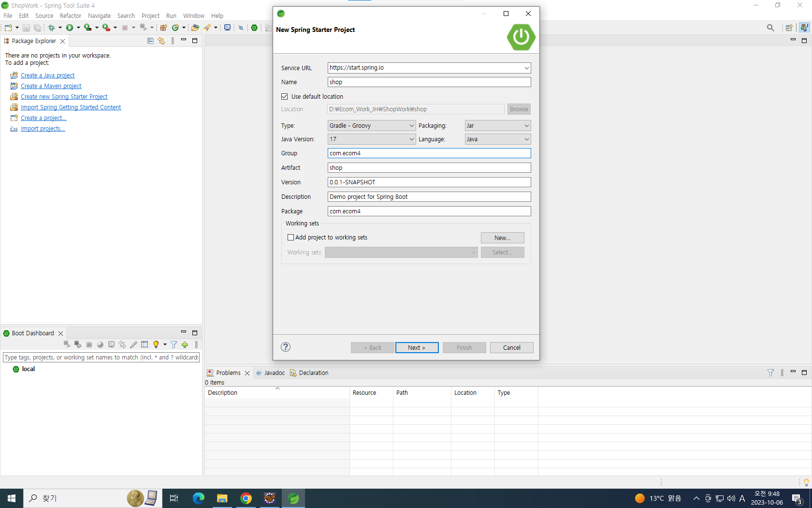
Task: Click the Debug bug icon in toolbar
Action: click(51, 28)
